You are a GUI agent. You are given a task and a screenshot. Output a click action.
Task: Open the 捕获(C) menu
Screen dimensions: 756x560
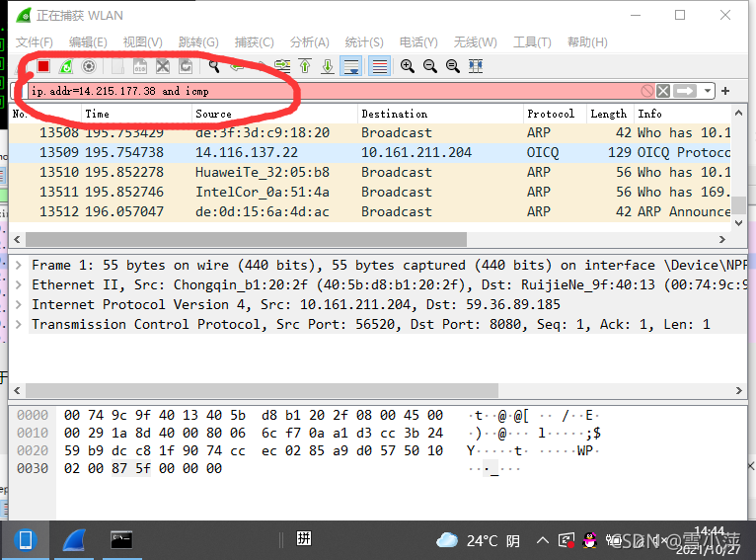254,42
